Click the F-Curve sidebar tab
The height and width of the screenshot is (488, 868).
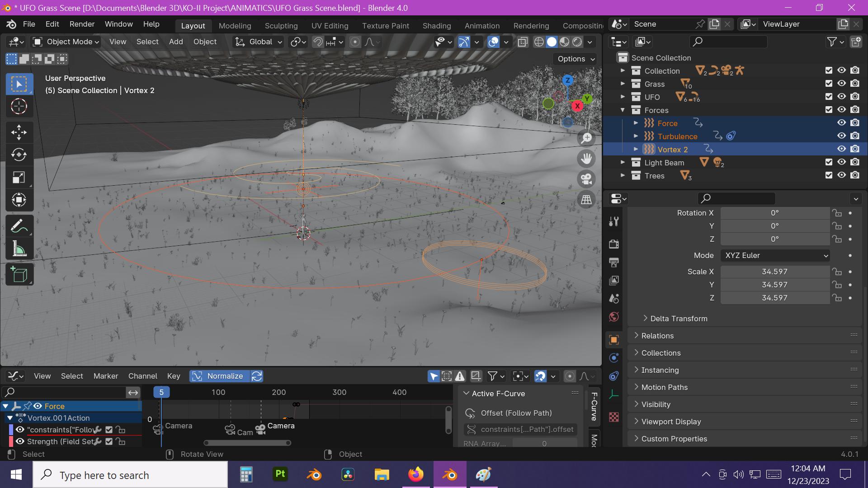click(x=594, y=406)
